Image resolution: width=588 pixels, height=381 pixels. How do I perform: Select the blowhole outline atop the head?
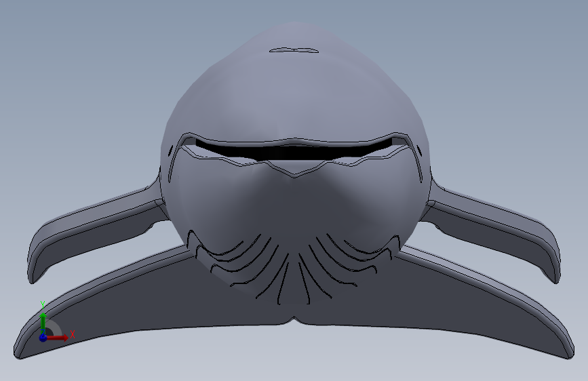click(x=294, y=50)
